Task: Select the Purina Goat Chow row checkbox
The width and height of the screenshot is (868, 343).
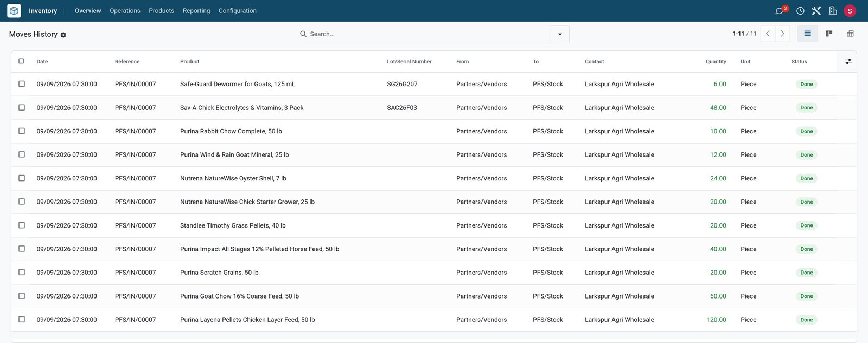Action: point(22,296)
